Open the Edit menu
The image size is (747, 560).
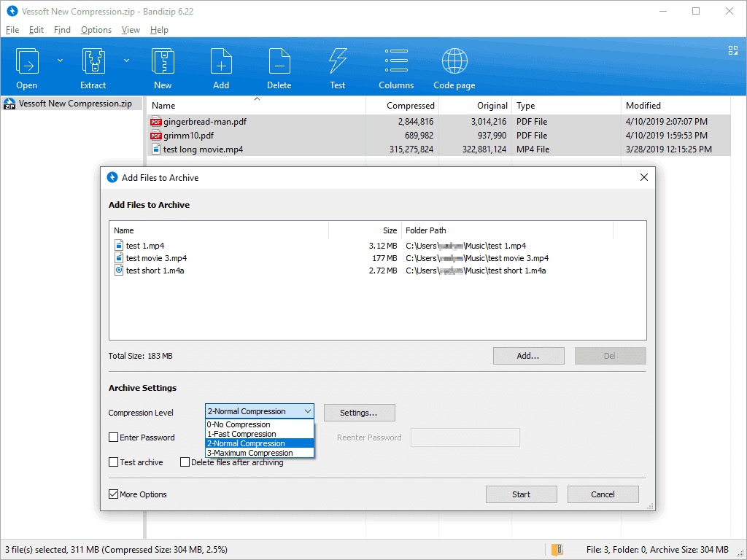[36, 30]
